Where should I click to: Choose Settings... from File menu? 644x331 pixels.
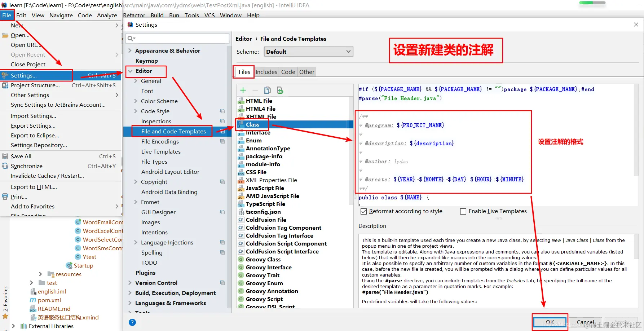(61, 75)
